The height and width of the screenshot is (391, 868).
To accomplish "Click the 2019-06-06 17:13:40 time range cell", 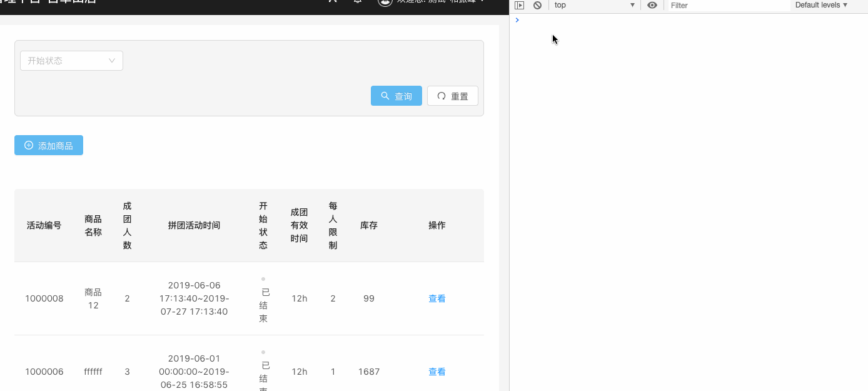I will tap(194, 298).
